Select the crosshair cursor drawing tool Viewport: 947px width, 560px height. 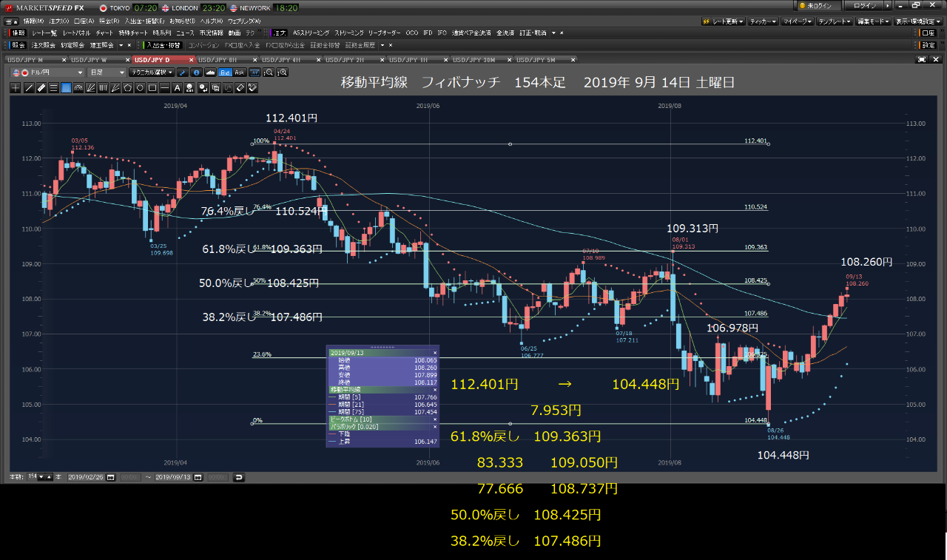16,88
